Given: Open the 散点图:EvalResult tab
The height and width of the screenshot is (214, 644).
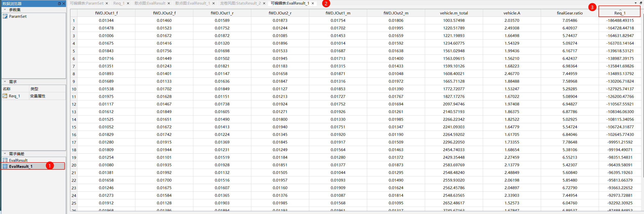Looking at the screenshot, I should click(x=150, y=3).
